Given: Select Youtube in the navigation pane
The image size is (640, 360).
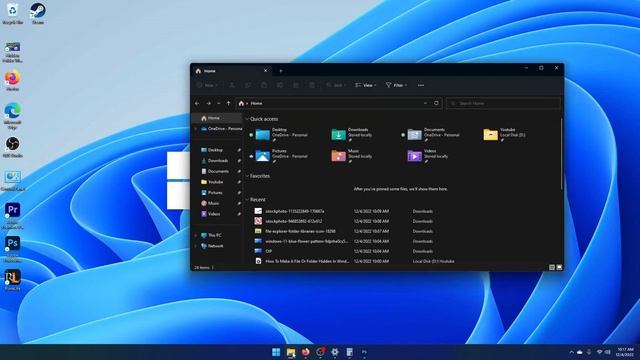Looking at the screenshot, I should point(218,182).
